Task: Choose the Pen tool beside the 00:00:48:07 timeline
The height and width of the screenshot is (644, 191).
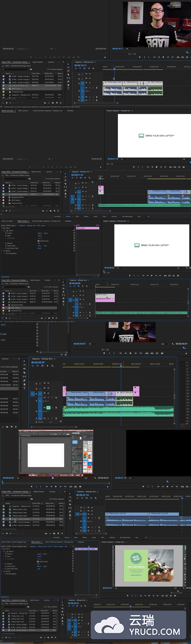Action: tap(24, 380)
